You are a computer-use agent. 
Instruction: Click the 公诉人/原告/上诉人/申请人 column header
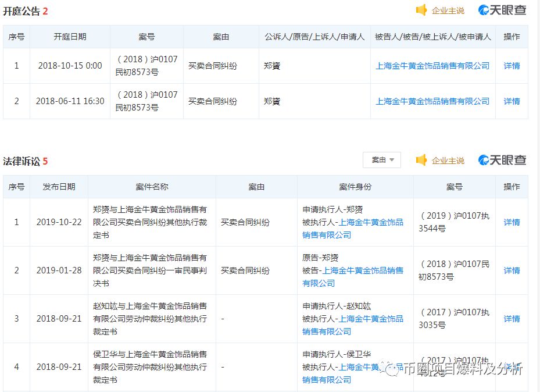(314, 37)
